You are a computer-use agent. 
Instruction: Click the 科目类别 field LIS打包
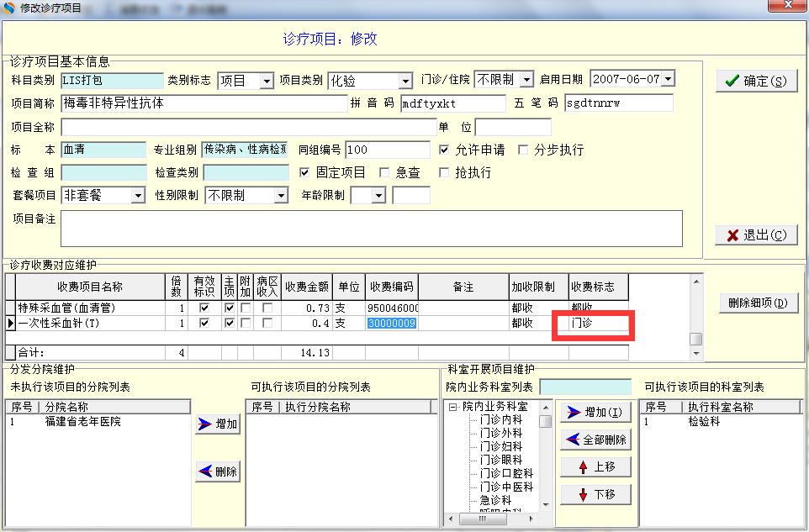pos(112,81)
